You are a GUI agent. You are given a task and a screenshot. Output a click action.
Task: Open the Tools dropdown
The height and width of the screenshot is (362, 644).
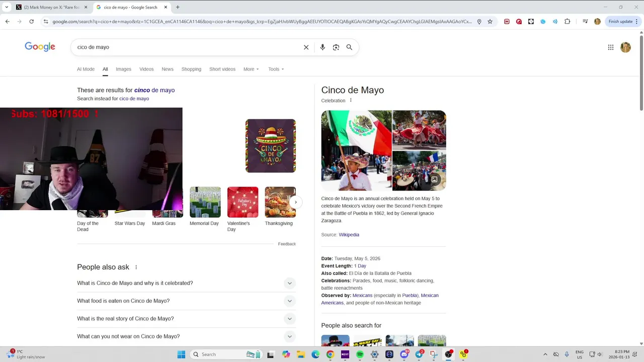pyautogui.click(x=276, y=69)
